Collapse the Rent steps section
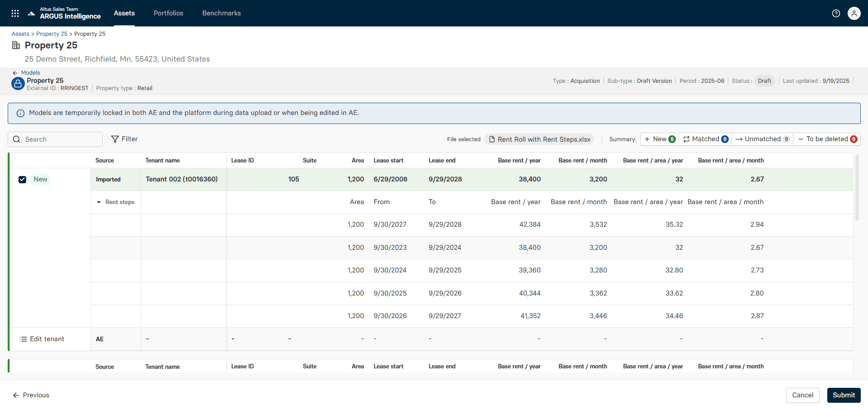Image resolution: width=868 pixels, height=410 pixels. click(x=99, y=202)
